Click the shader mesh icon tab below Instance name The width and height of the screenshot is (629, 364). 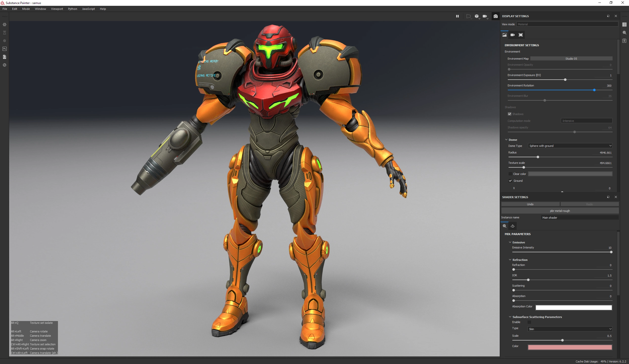(x=512, y=226)
